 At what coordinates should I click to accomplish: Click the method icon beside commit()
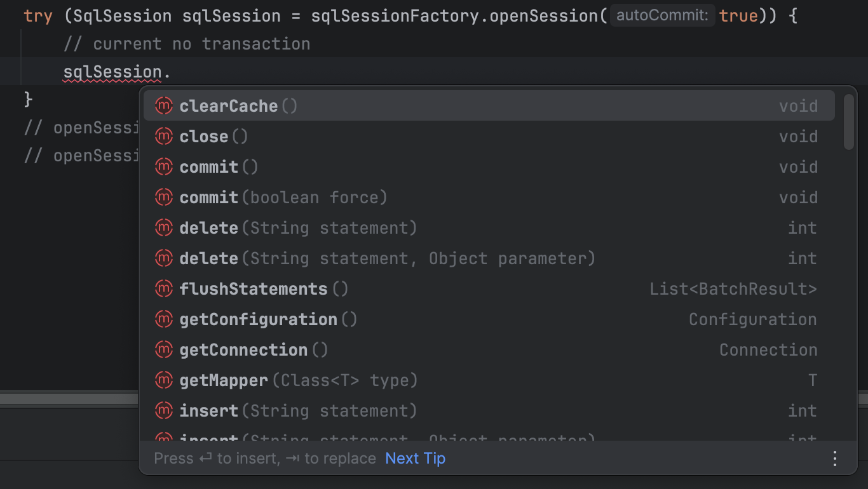(164, 166)
